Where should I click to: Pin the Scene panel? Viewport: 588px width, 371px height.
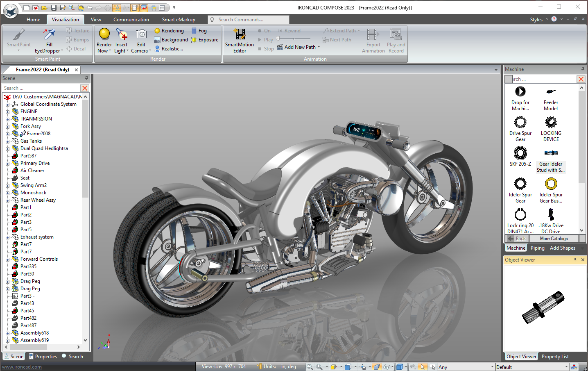click(x=86, y=78)
